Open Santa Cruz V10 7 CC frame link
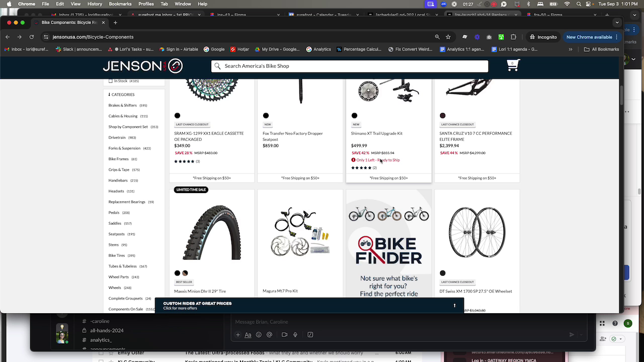This screenshot has height=362, width=644. 475,136
